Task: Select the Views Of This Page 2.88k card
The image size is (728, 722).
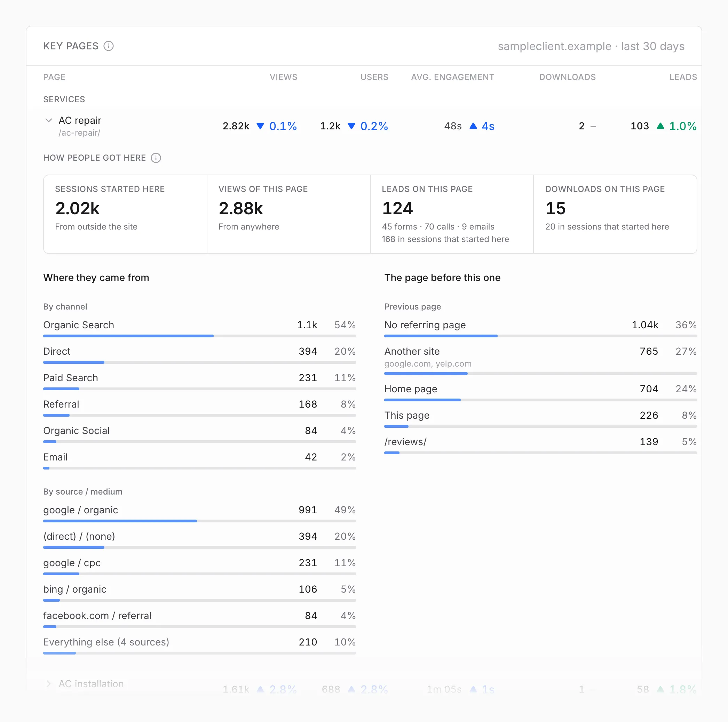Action: [288, 214]
